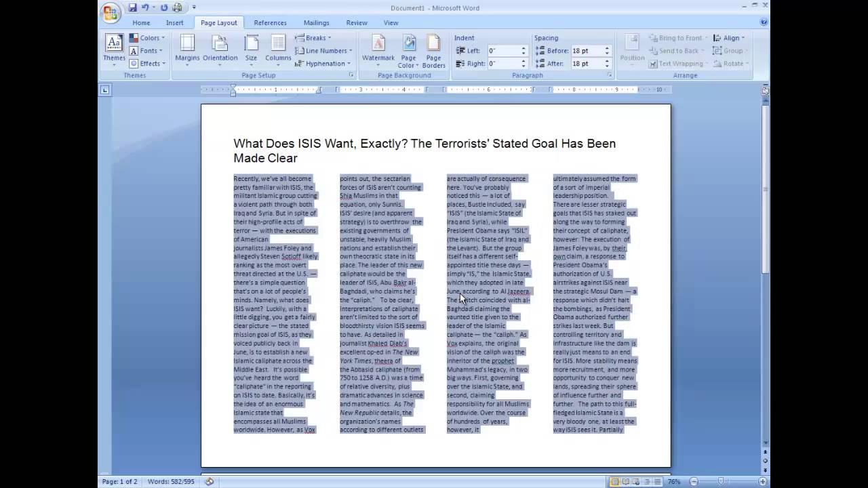This screenshot has height=488, width=868.
Task: Open Microsoft Office Word Help
Action: (x=764, y=22)
